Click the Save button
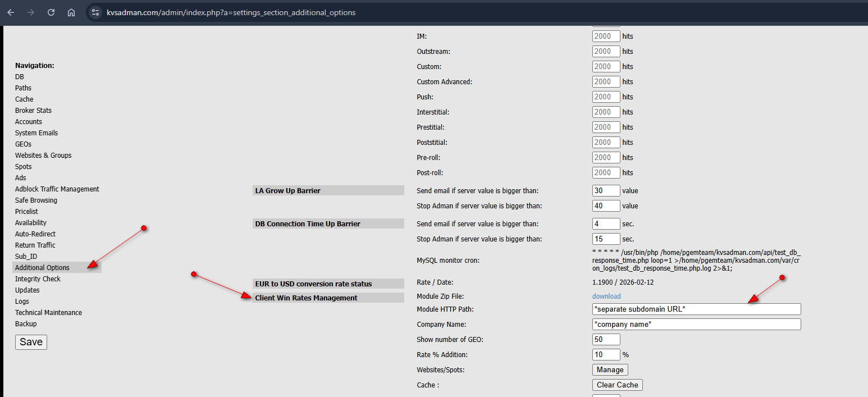The height and width of the screenshot is (397, 868). click(x=31, y=342)
